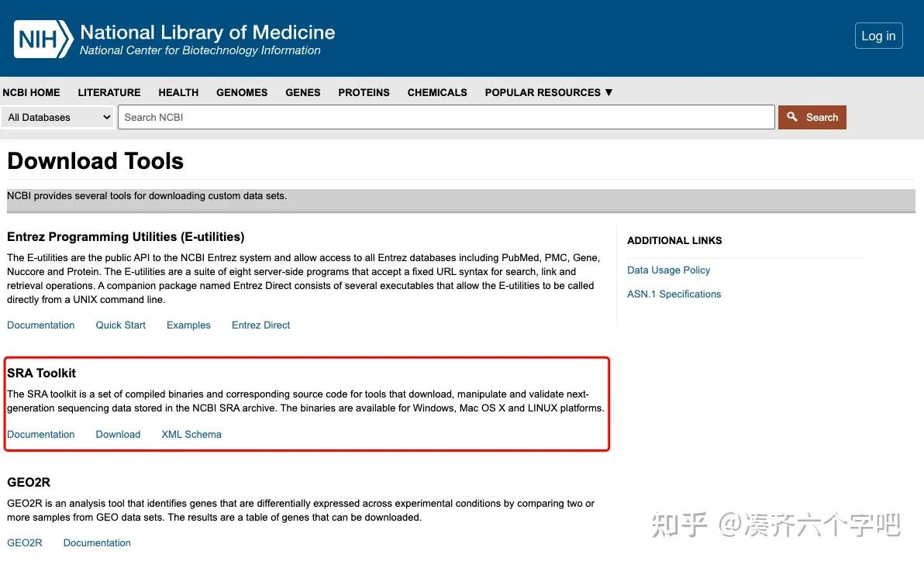The height and width of the screenshot is (561, 924).
Task: Visit the ASN.1 Specifications link
Action: 674,294
